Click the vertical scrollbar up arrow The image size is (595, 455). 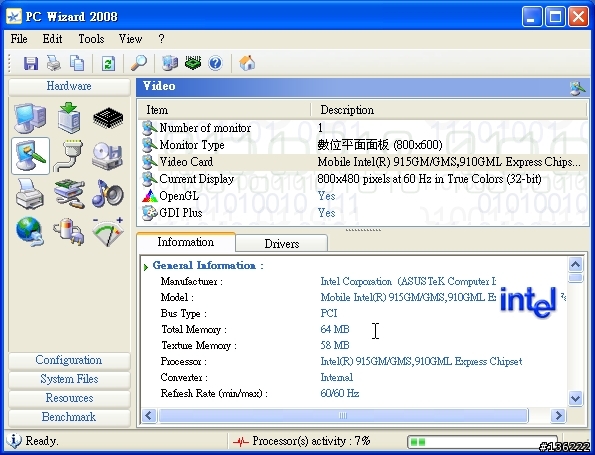(x=575, y=264)
